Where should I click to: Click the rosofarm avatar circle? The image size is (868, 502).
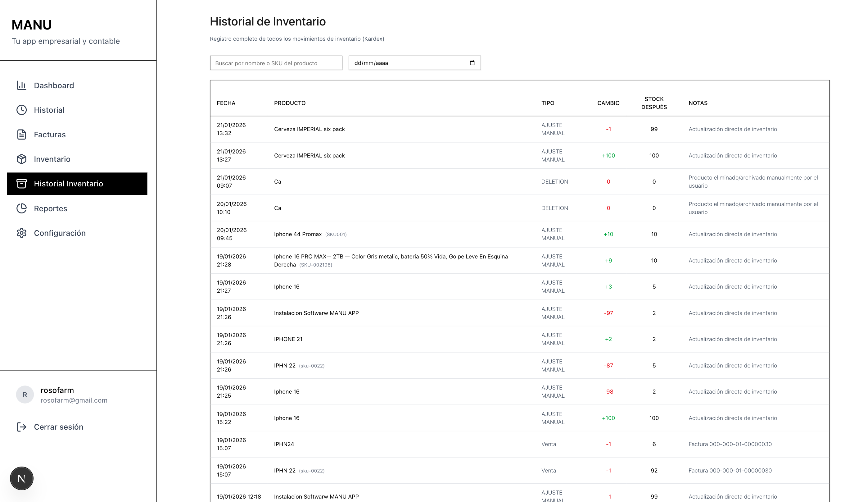click(24, 395)
